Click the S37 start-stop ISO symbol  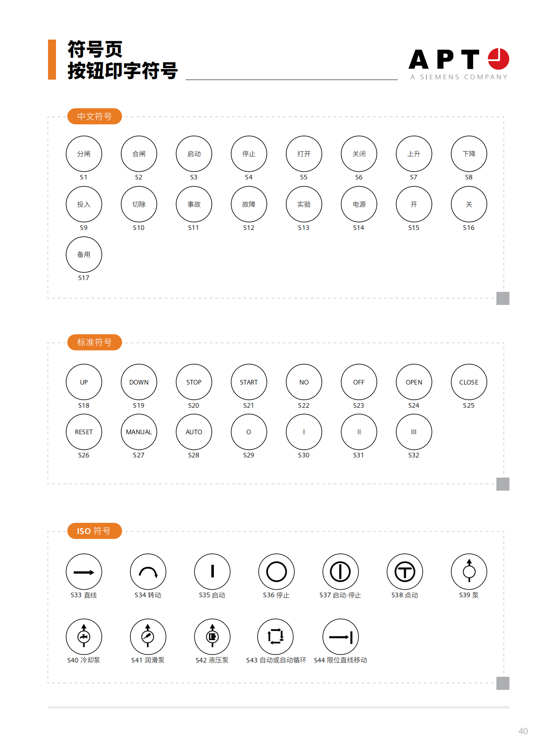[x=340, y=572]
